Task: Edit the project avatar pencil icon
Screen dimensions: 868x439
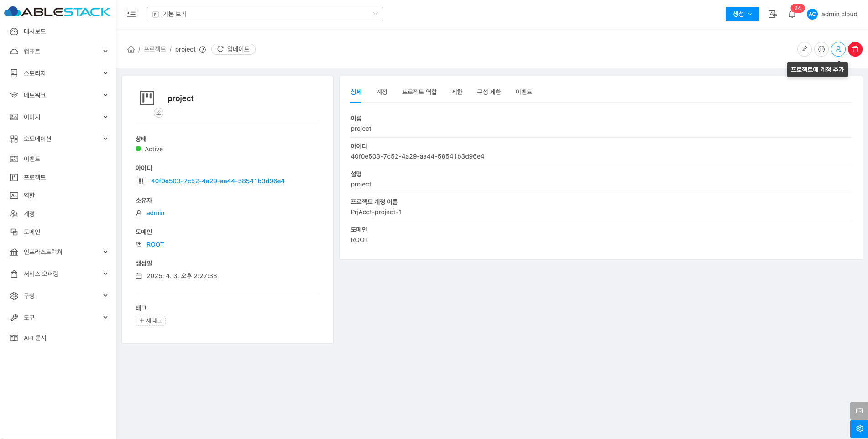Action: point(158,113)
